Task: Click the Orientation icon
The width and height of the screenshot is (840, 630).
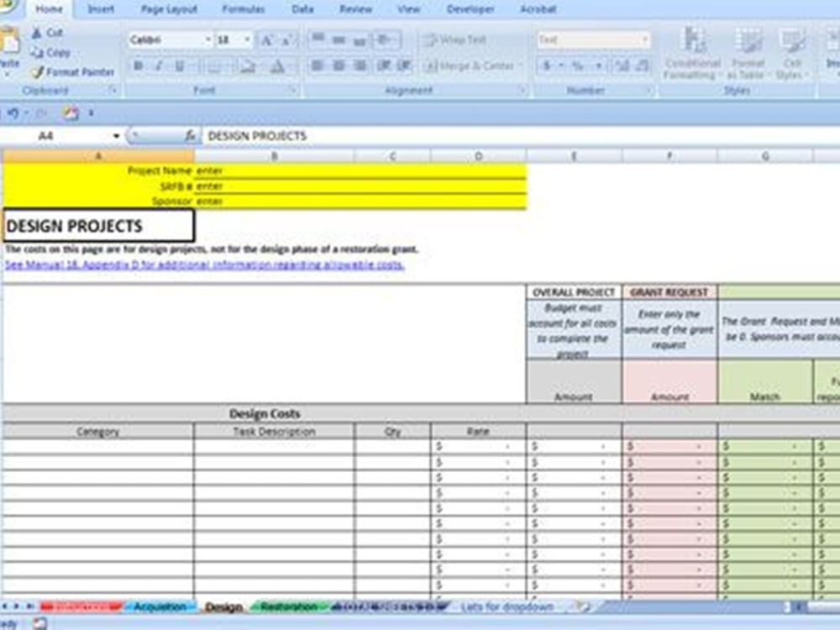Action: tap(384, 39)
